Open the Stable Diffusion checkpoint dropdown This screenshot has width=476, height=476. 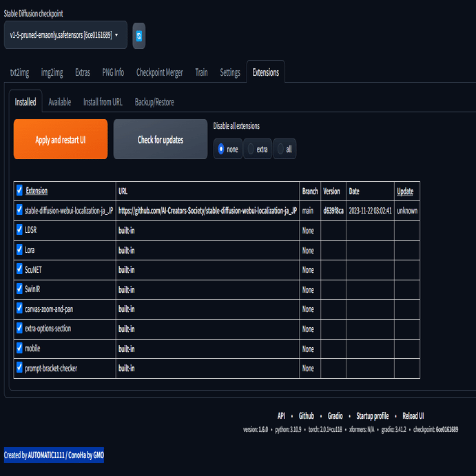point(65,35)
